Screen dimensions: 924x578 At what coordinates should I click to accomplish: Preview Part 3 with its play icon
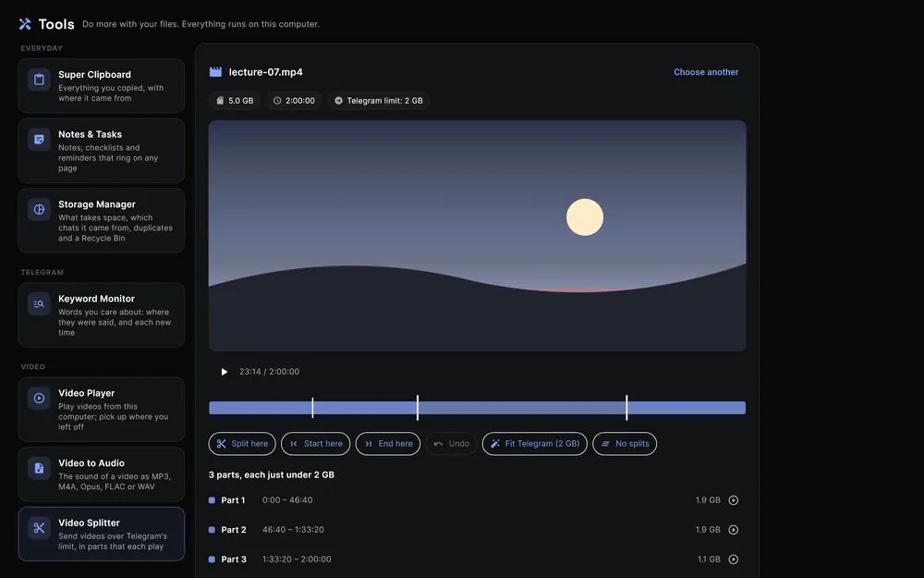click(733, 560)
